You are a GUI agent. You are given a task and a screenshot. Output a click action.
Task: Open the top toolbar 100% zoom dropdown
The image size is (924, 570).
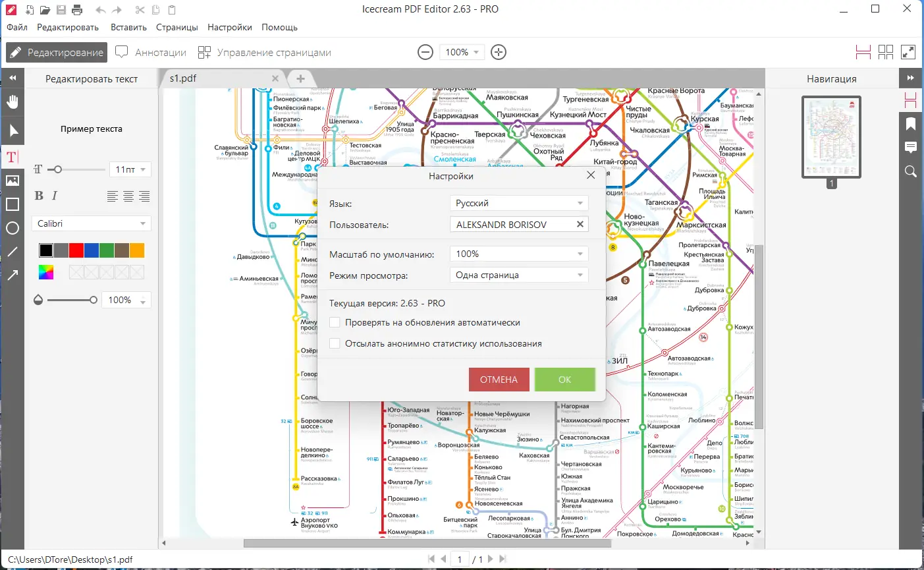(x=462, y=52)
